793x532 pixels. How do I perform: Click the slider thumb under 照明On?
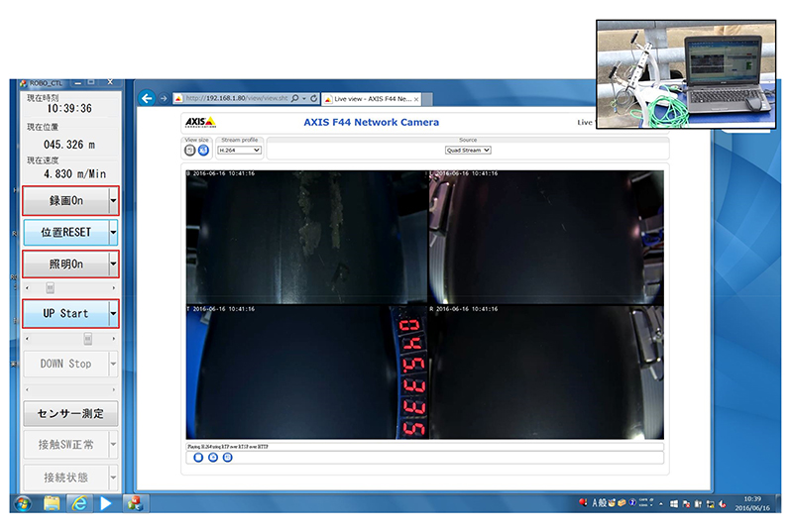[x=51, y=287]
